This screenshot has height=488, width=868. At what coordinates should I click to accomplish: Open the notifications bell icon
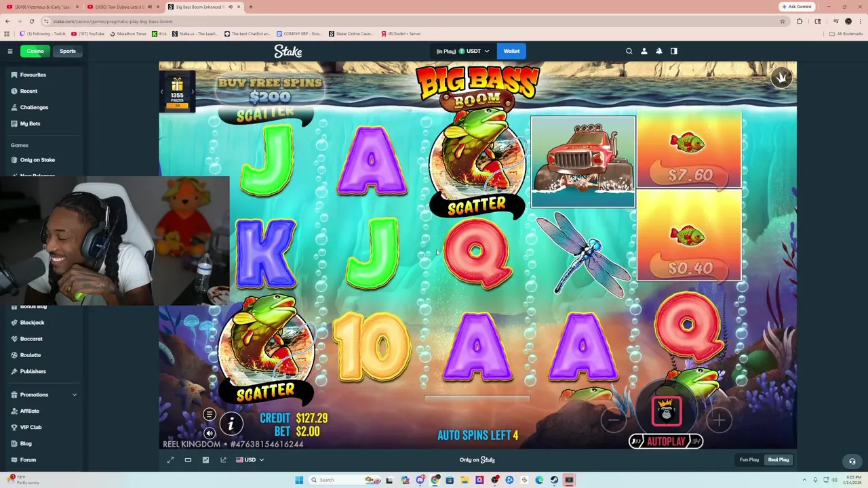click(x=659, y=51)
